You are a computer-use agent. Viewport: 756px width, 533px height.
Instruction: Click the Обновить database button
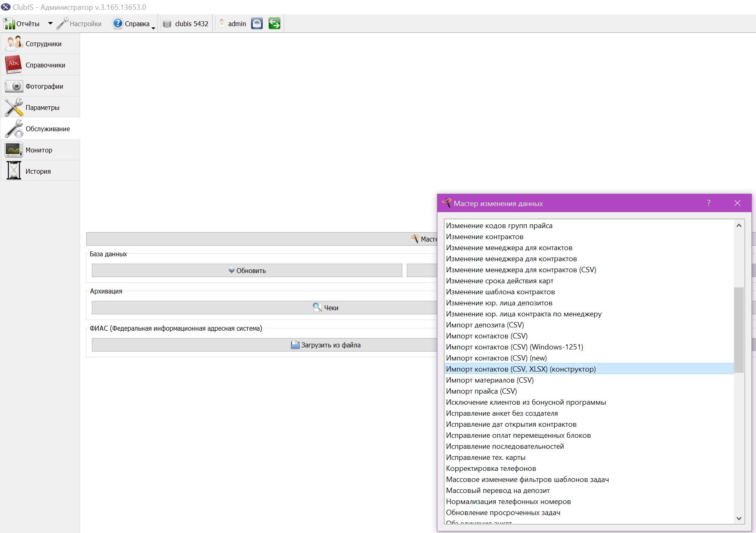tap(247, 271)
